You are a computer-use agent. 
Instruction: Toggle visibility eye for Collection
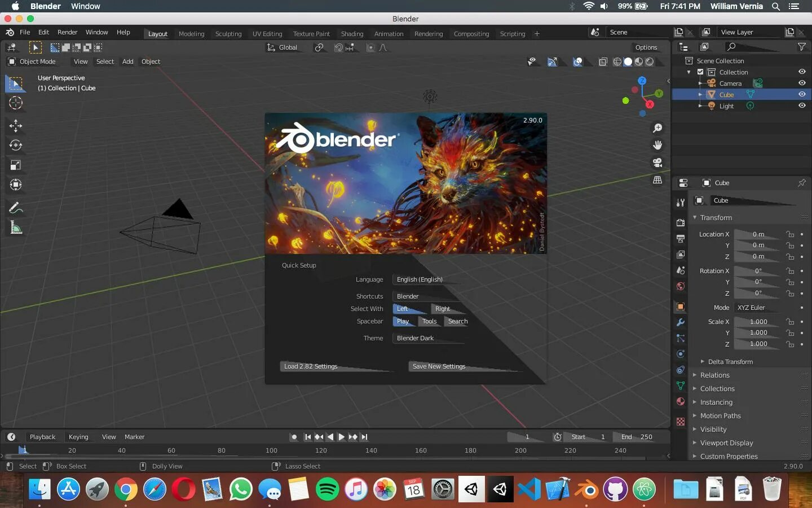point(802,72)
